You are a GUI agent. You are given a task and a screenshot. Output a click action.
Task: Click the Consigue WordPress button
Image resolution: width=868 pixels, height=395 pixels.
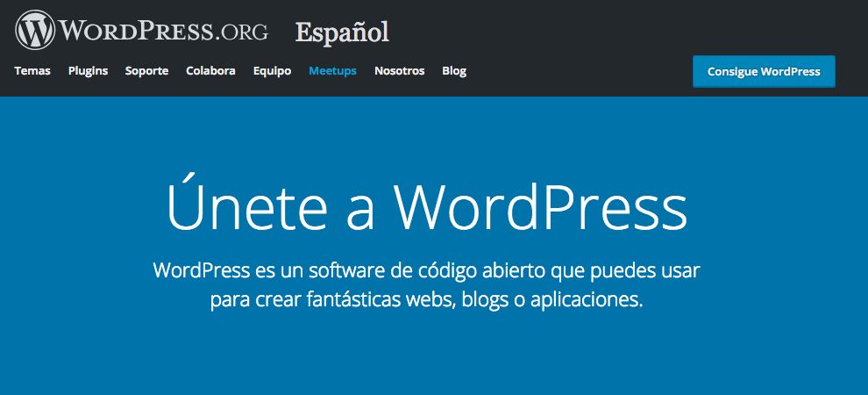pyautogui.click(x=764, y=71)
